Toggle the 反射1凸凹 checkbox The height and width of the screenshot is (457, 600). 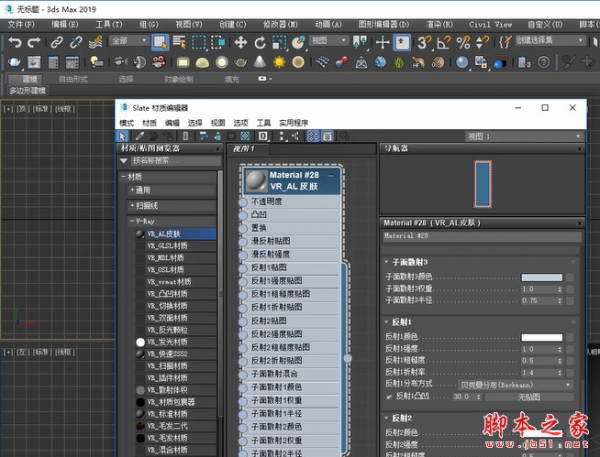coord(389,396)
